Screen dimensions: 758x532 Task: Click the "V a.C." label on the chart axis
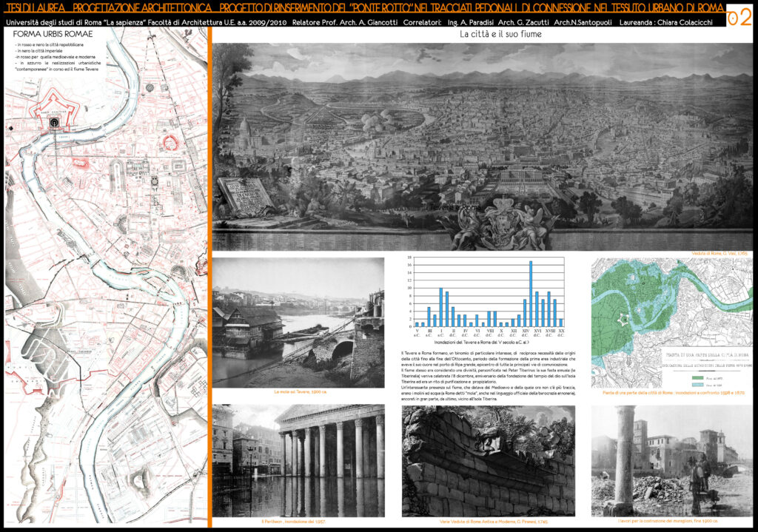point(417,333)
